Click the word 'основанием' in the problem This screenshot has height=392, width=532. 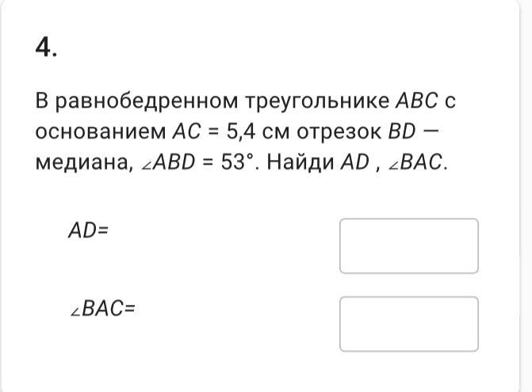101,131
